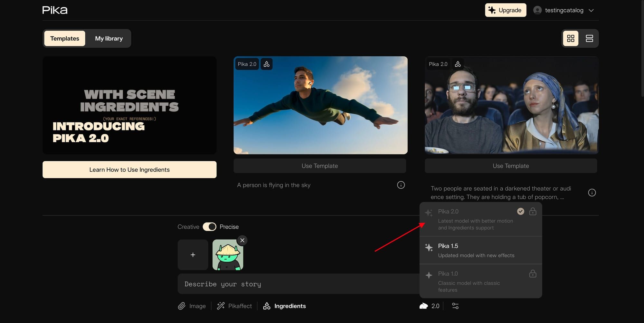The image size is (644, 323).
Task: Toggle the Creative/Precise switch
Action: (x=210, y=227)
